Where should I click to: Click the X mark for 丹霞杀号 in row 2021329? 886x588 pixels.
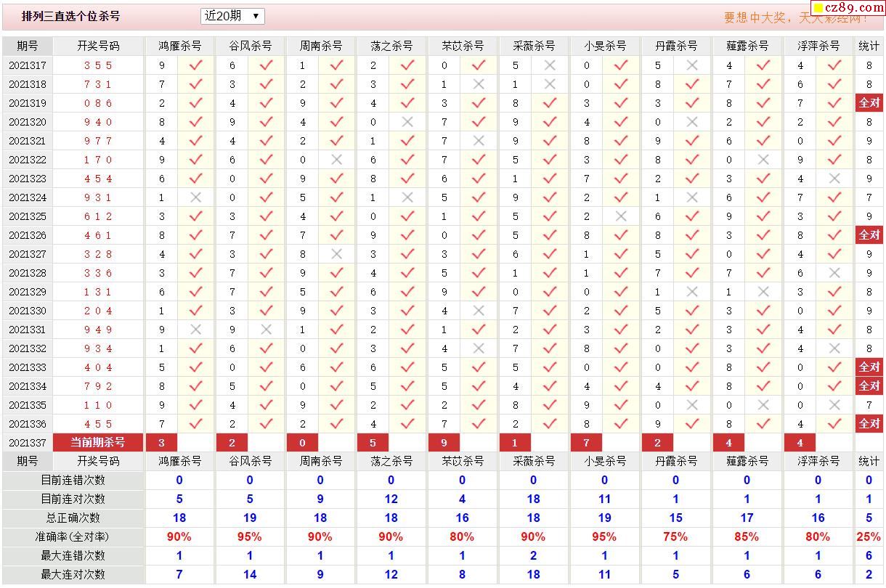click(x=692, y=292)
